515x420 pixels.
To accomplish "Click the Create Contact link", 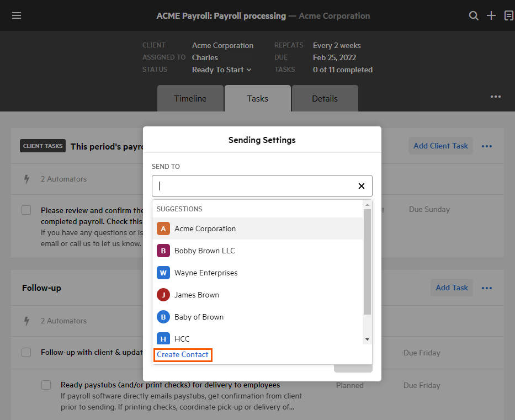I will 183,354.
